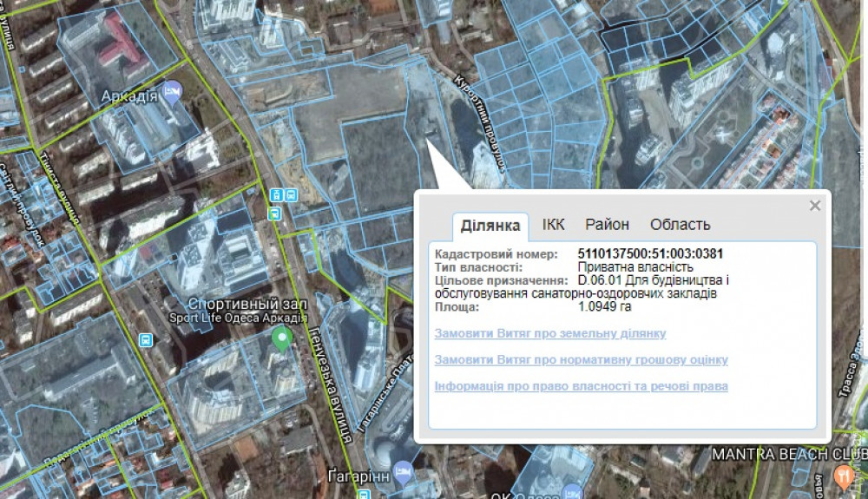The image size is (868, 499).
Task: Click the Sport Life Одеса Аркадія label
Action: point(238,318)
